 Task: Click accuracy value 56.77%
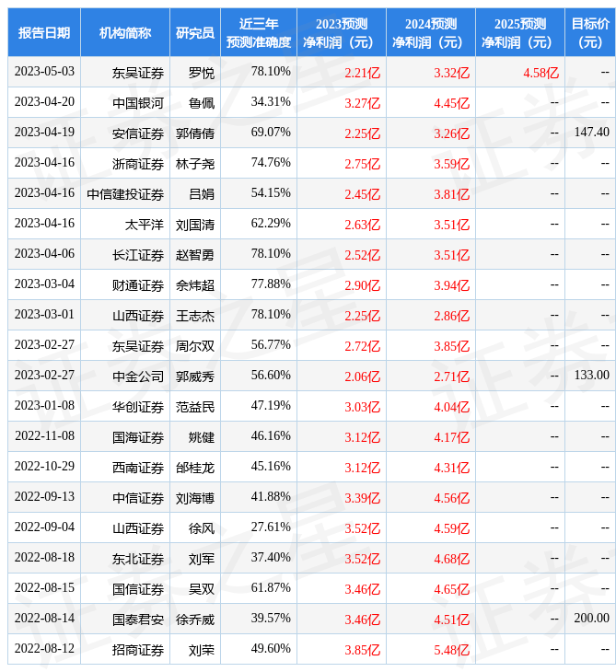271,345
